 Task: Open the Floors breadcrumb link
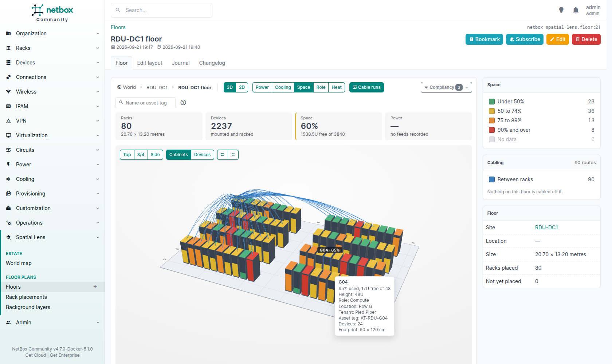click(118, 27)
